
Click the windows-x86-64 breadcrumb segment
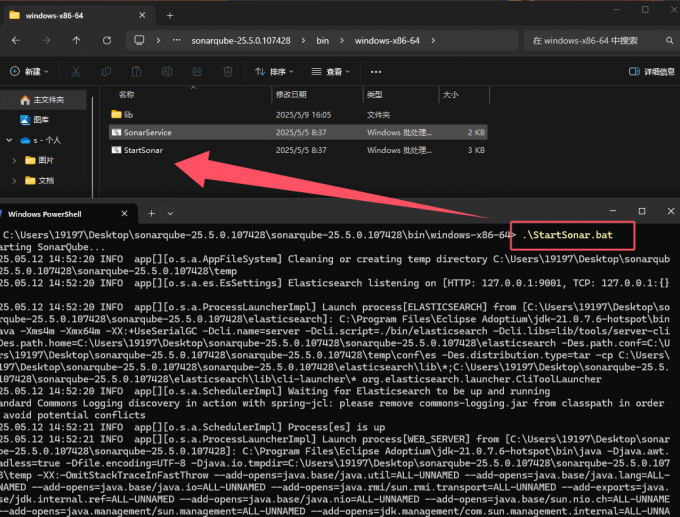click(x=387, y=40)
